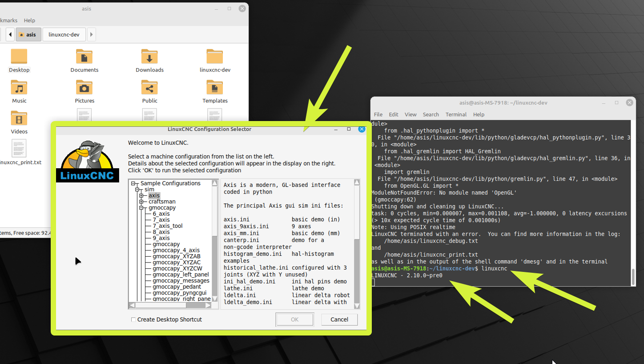
Task: Select the gmoccapy_4_axis configuration
Action: point(176,251)
